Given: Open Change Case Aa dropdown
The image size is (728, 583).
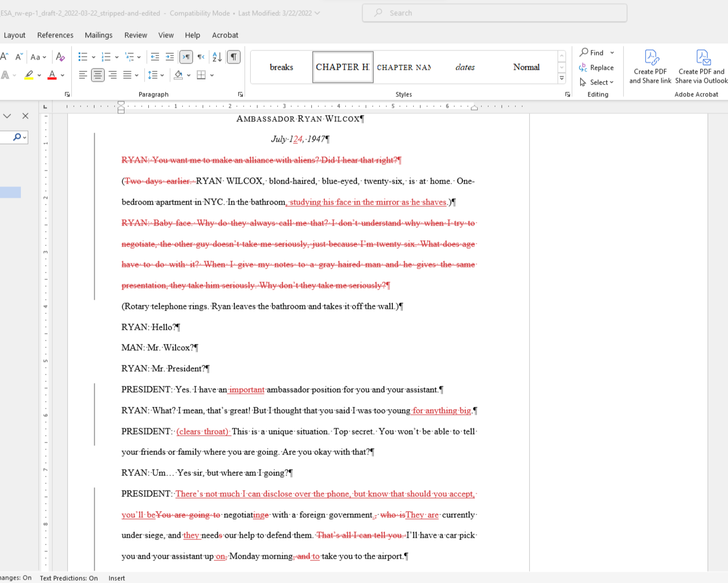Looking at the screenshot, I should (38, 57).
